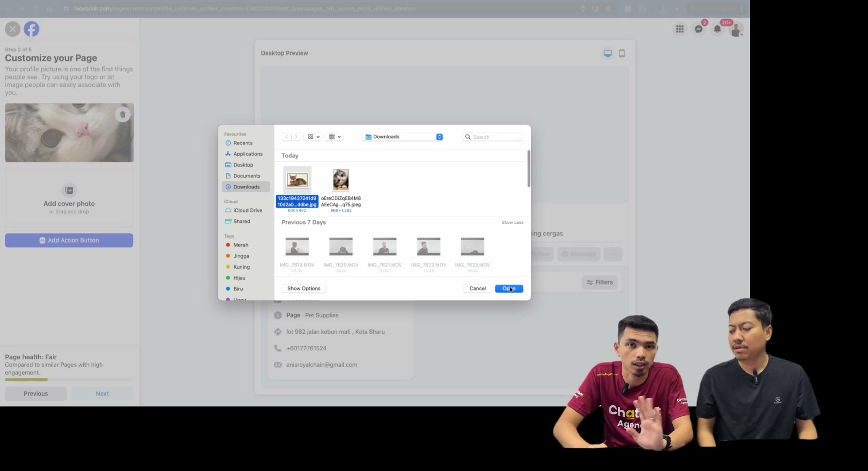Open Facebook menu grid icon
This screenshot has height=471, width=868.
point(680,29)
